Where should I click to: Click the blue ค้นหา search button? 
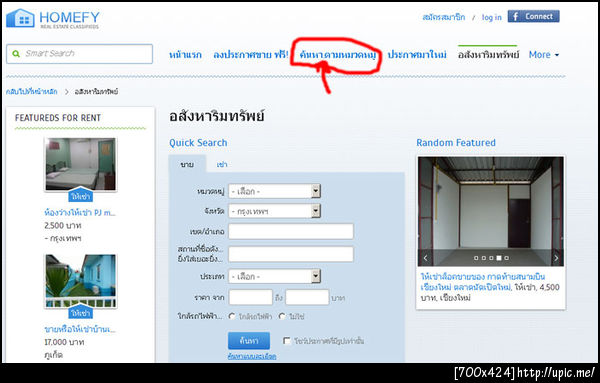(x=249, y=341)
